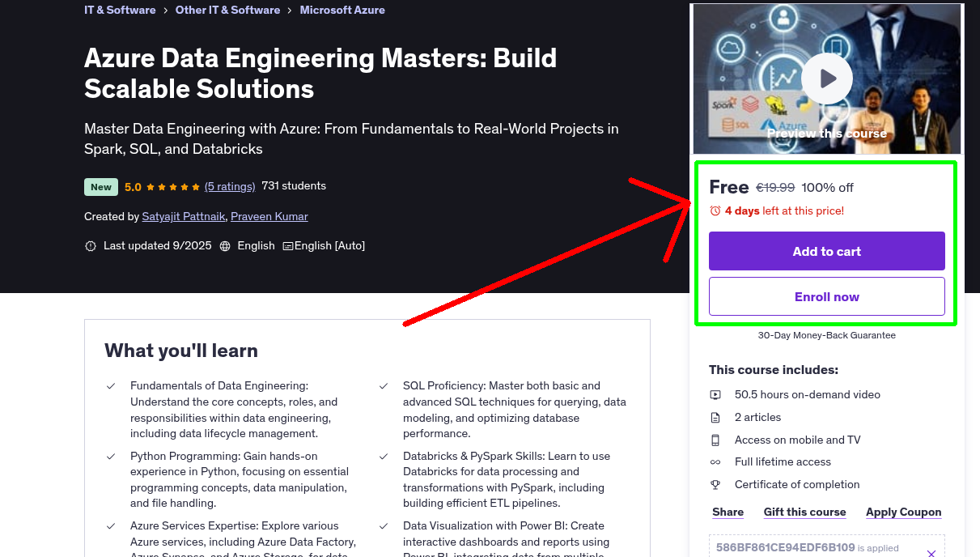This screenshot has width=980, height=557.
Task: Click the Add to cart button
Action: tap(827, 251)
